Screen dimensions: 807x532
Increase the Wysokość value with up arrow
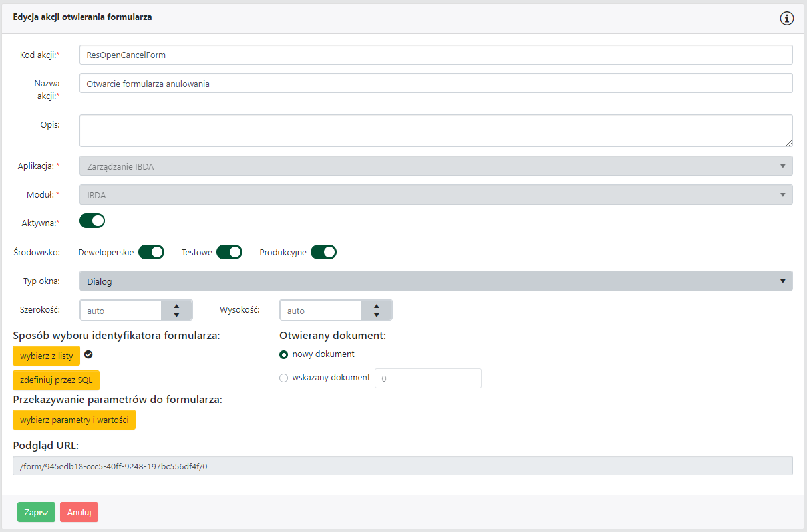[x=376, y=306]
